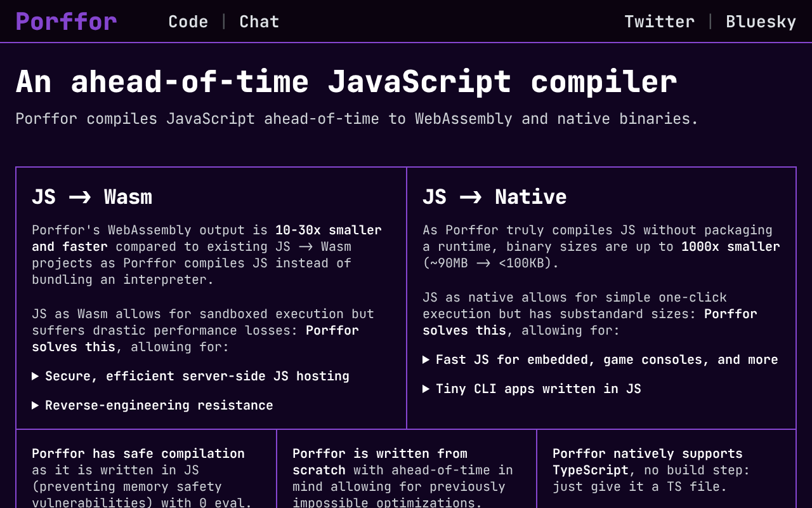The height and width of the screenshot is (508, 812).
Task: Click the "An ahead-of-time JavaScript compiler" heading
Action: 346,82
